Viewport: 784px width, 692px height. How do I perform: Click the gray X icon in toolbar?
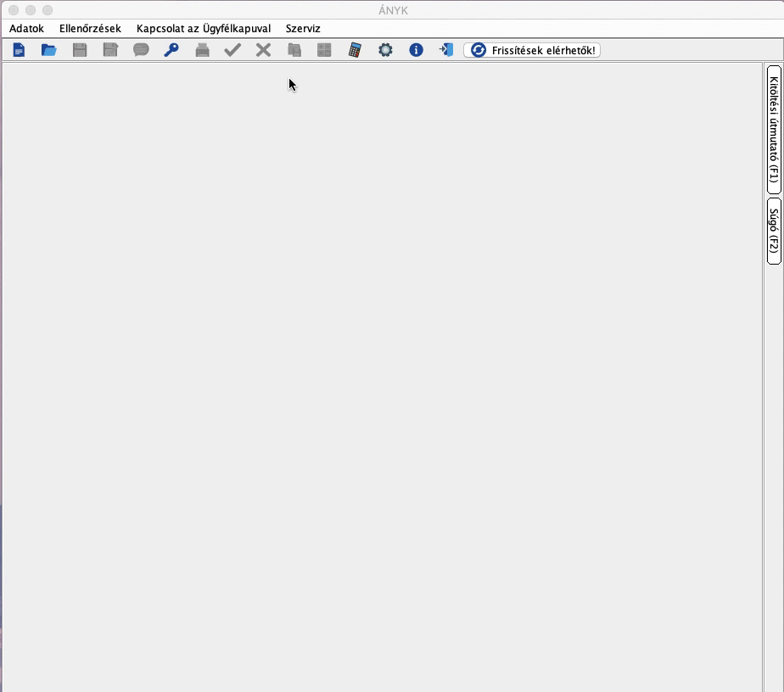coord(264,50)
